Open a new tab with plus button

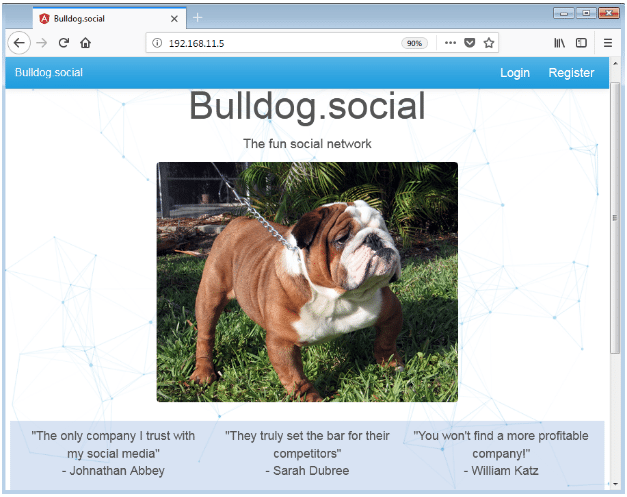point(198,18)
